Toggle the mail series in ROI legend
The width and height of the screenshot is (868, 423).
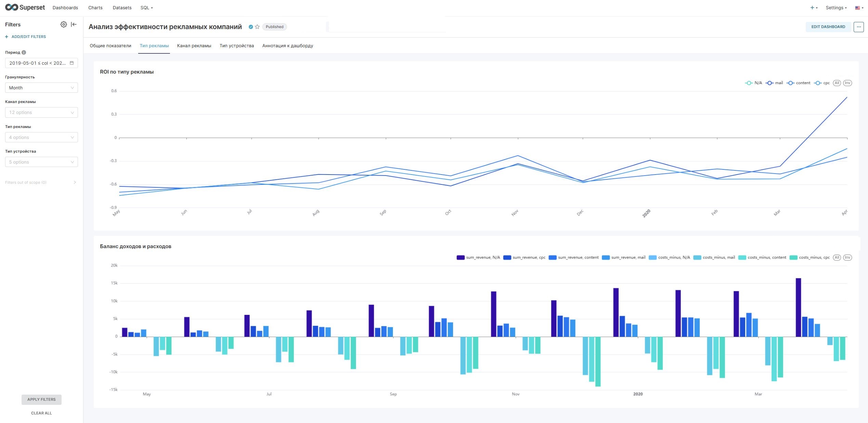point(774,83)
